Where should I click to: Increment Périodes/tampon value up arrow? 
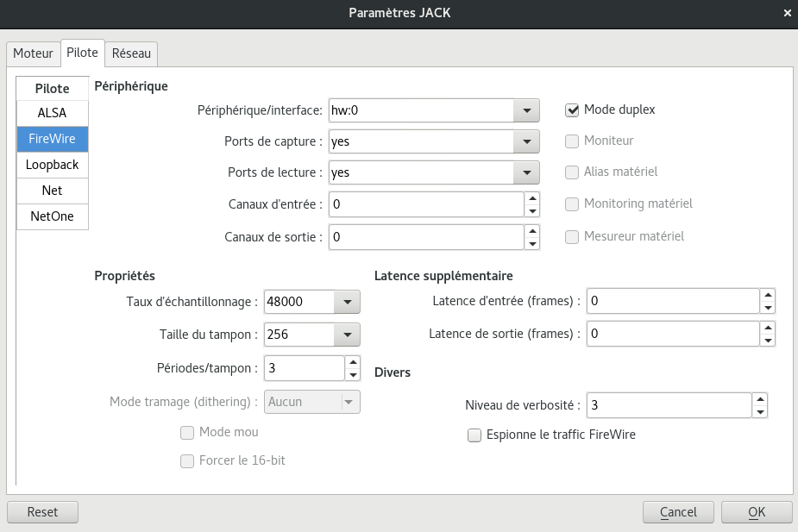coord(352,362)
